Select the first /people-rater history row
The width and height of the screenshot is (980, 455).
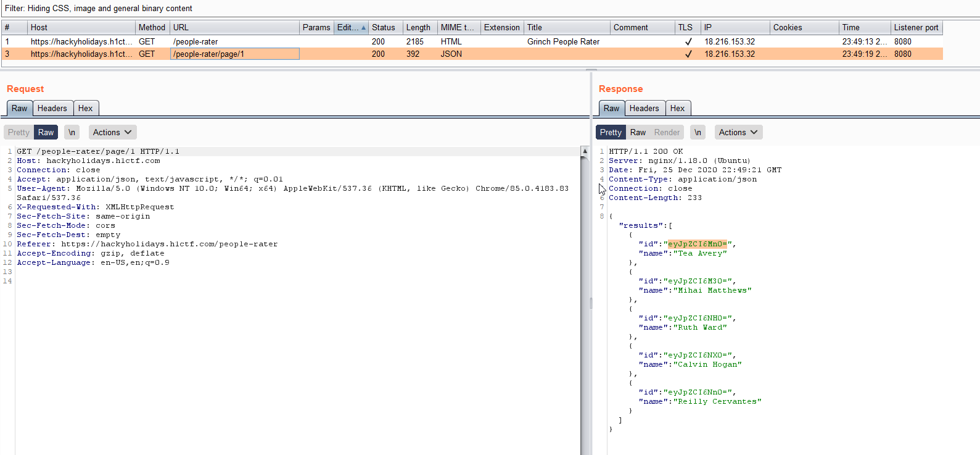[x=195, y=41]
